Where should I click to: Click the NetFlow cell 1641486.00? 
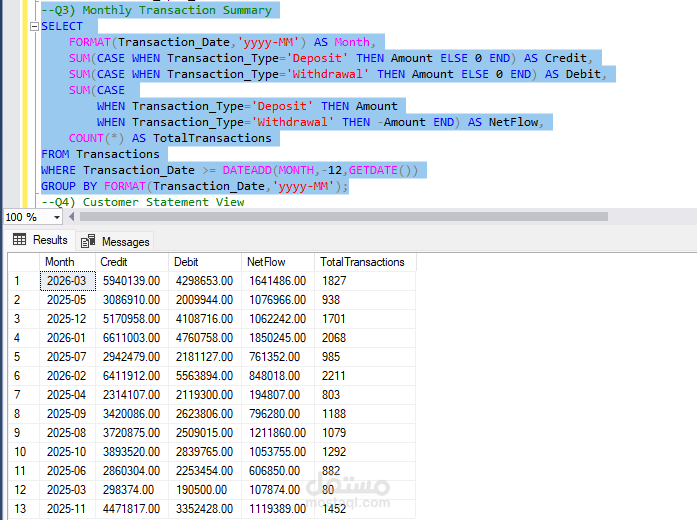[278, 281]
